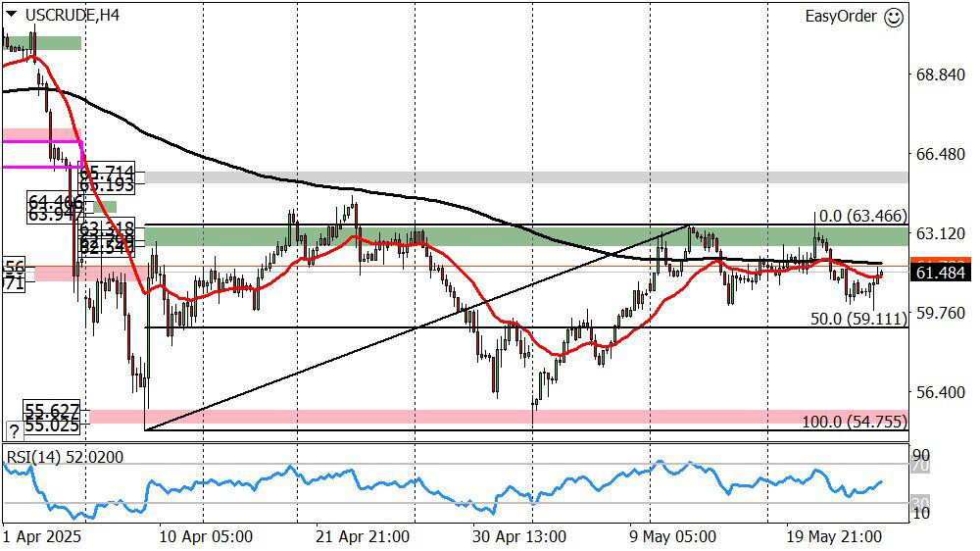Click the 63.947 price label box

tap(55, 216)
